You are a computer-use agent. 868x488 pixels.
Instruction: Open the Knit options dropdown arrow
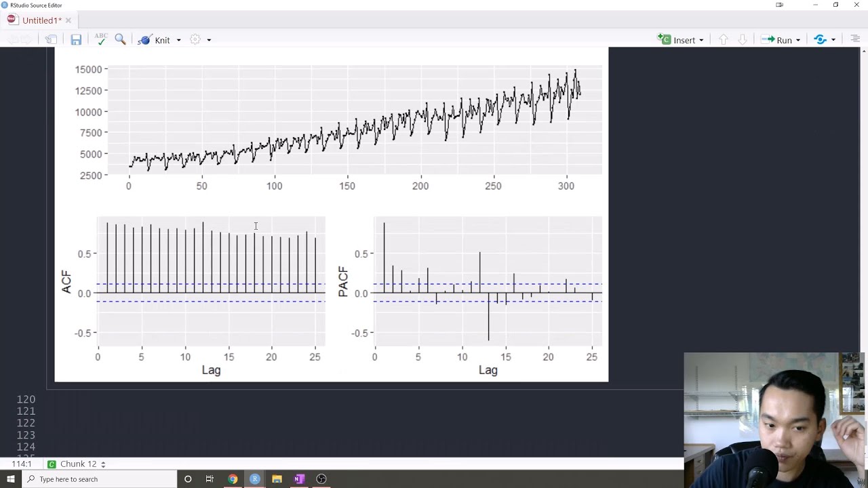[x=179, y=40]
